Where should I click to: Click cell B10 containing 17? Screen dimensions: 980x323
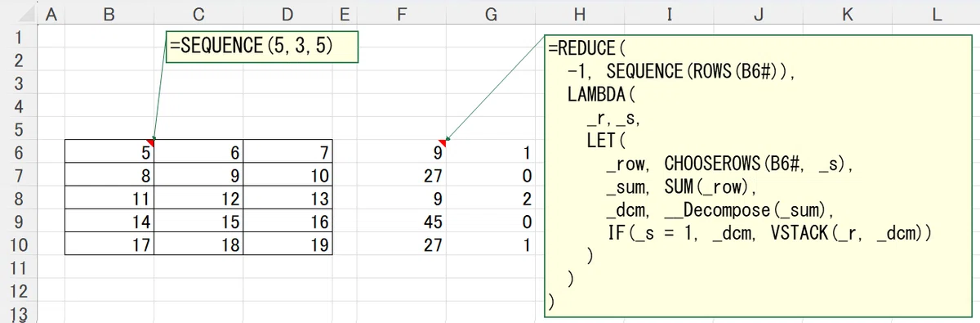click(x=109, y=244)
